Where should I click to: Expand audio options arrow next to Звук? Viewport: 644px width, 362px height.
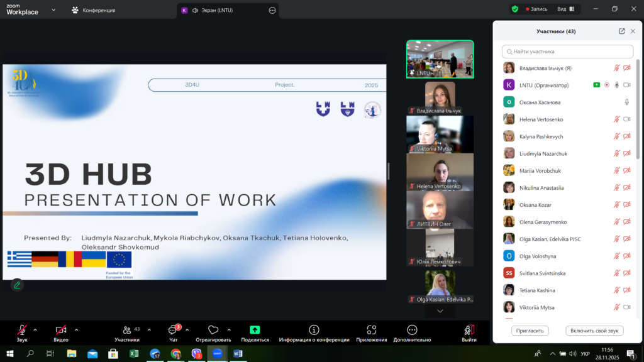pos(35,329)
